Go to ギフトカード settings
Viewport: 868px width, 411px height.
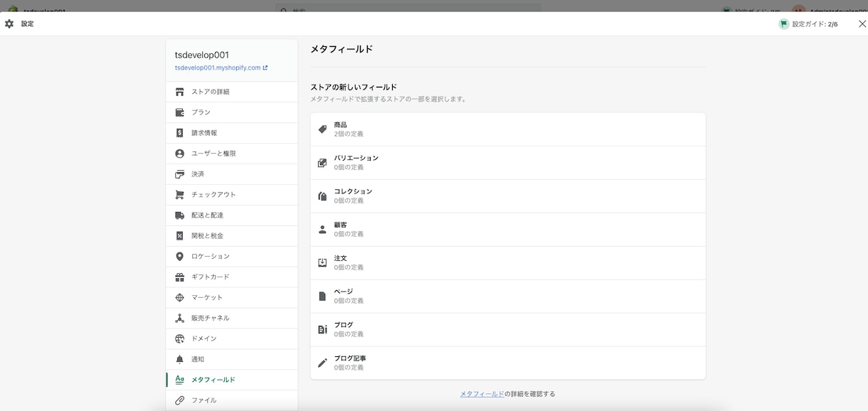(x=231, y=277)
